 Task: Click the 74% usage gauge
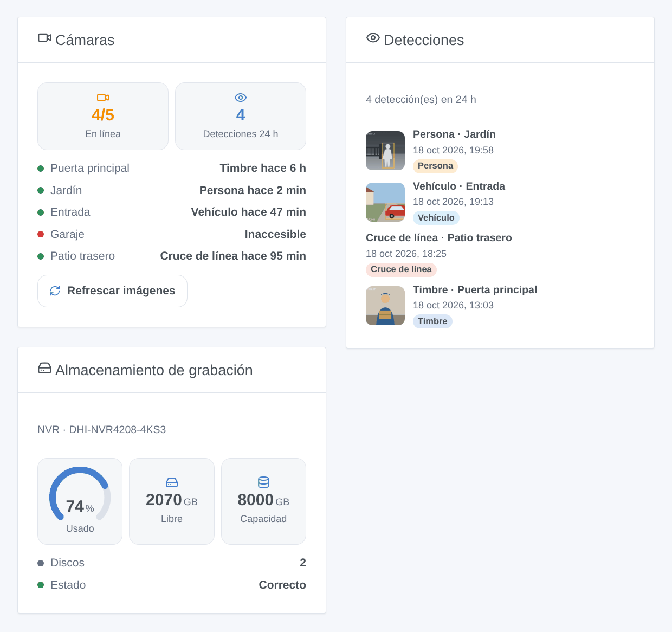(x=80, y=494)
